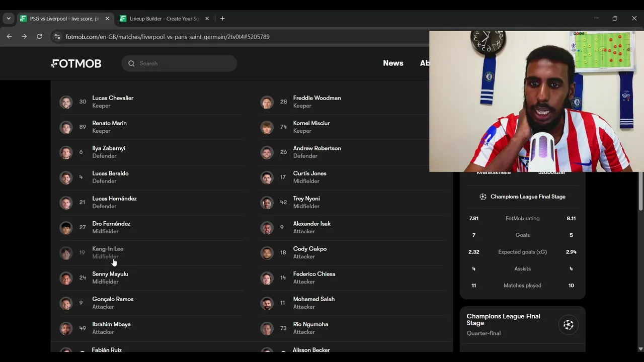Screen dimensions: 644x362
Task: Click Lucas Beraldo's avatar
Action: point(66,177)
